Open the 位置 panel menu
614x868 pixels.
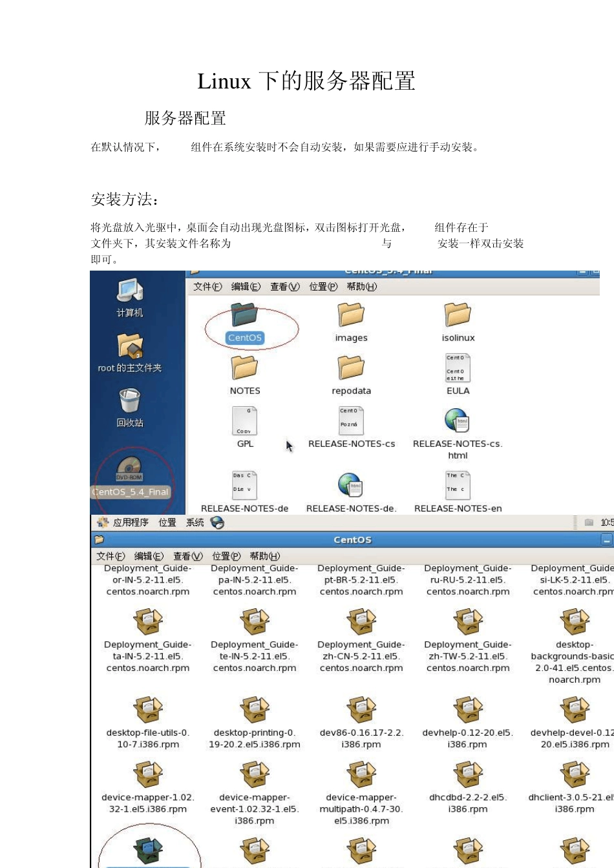[167, 522]
